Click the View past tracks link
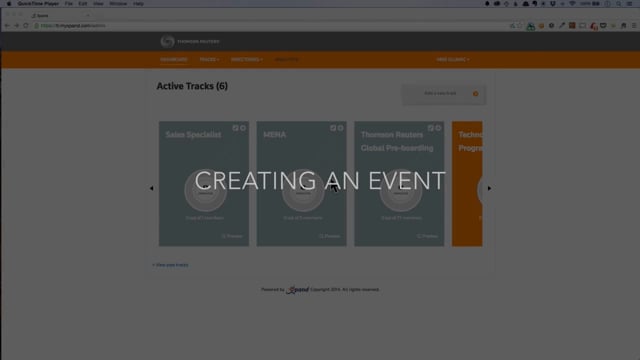The image size is (640, 360). coord(171,265)
